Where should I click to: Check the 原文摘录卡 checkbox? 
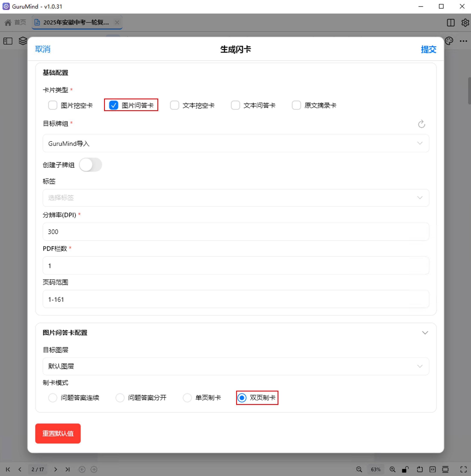296,105
